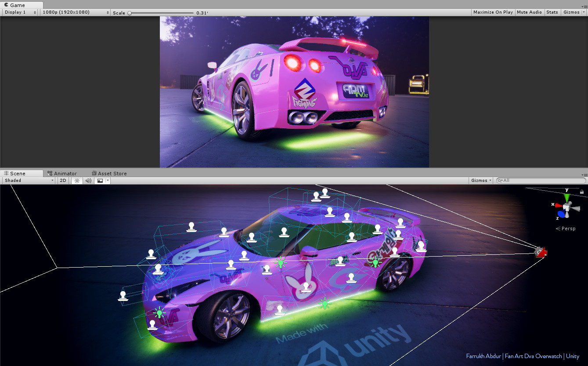Select green light gizmo under side skirt
The image size is (588, 366).
point(325,303)
